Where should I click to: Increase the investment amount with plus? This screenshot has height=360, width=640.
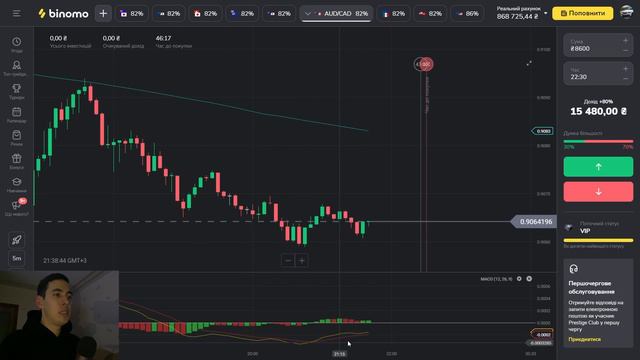626,40
